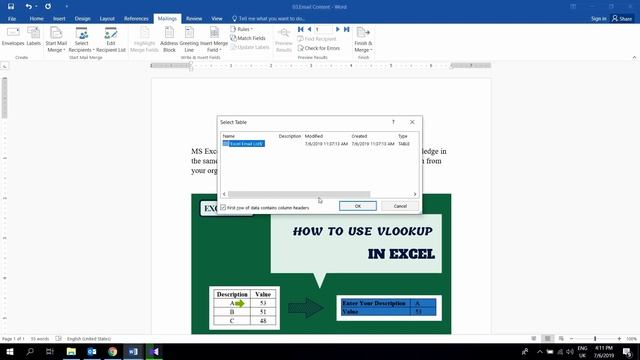Image resolution: width=640 pixels, height=360 pixels.
Task: Open the Labels tool
Action: [33, 37]
